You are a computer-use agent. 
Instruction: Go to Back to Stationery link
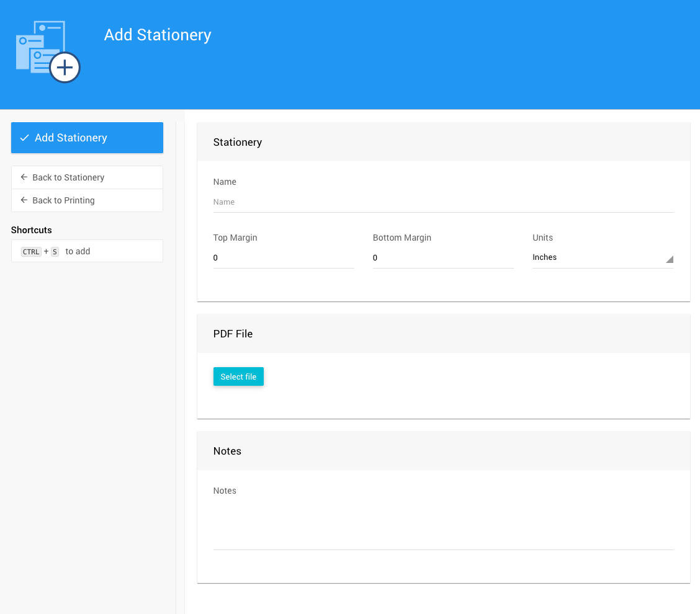coord(68,177)
